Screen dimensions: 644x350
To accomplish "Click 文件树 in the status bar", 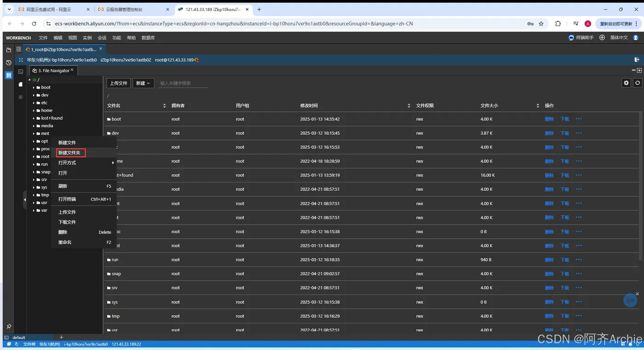I will point(29,344).
